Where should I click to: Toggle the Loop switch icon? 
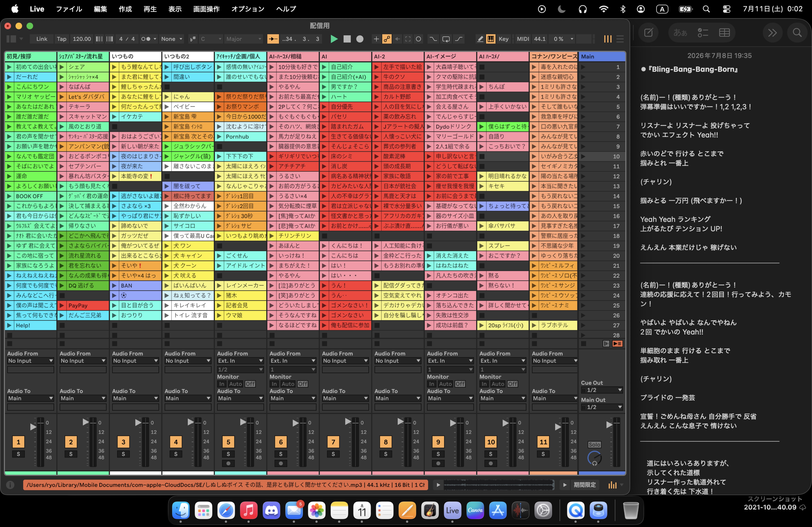pos(446,39)
